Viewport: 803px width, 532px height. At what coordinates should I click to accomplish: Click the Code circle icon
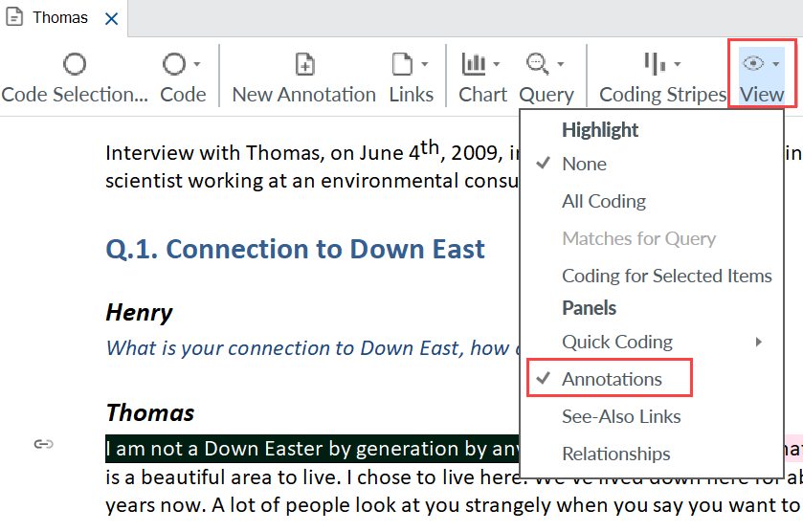tap(174, 64)
